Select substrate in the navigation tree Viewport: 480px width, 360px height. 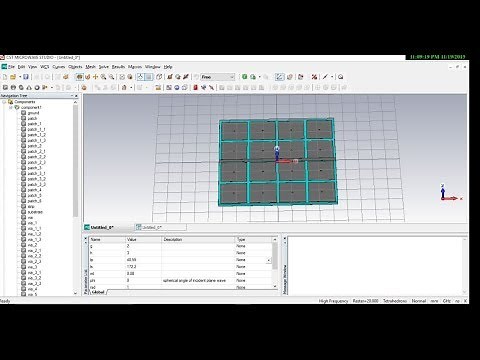pos(35,212)
